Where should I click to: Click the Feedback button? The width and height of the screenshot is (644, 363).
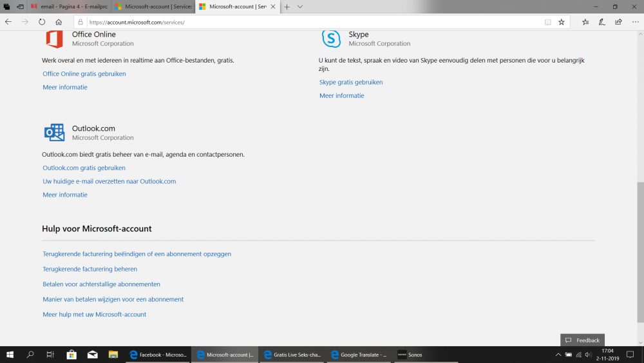pyautogui.click(x=582, y=340)
